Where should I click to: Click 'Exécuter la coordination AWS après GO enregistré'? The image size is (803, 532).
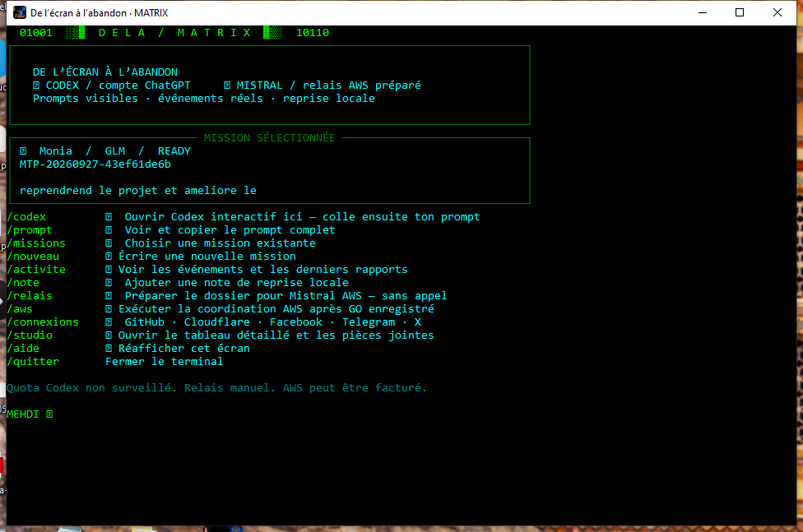click(276, 308)
